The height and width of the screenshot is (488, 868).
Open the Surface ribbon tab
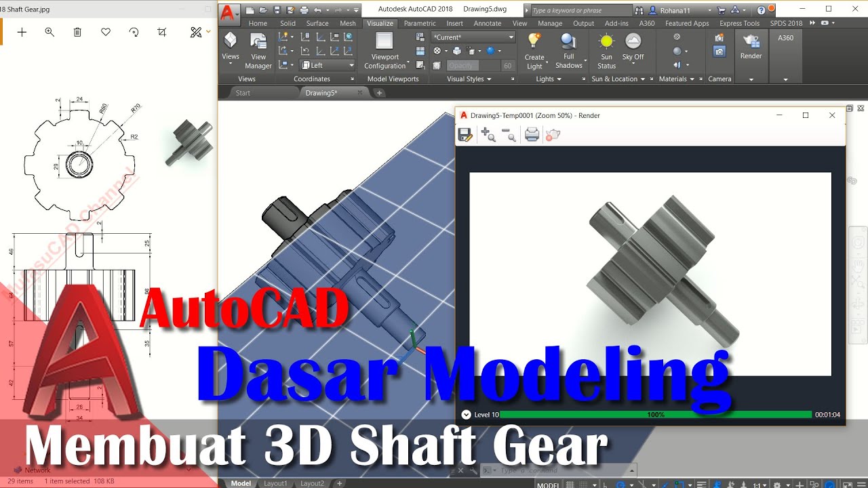tap(317, 23)
